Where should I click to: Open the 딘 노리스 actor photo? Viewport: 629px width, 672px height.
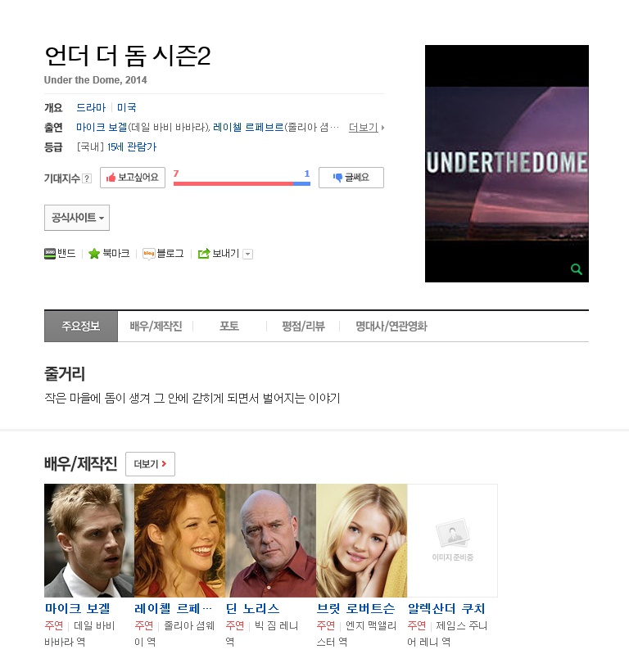click(x=270, y=540)
